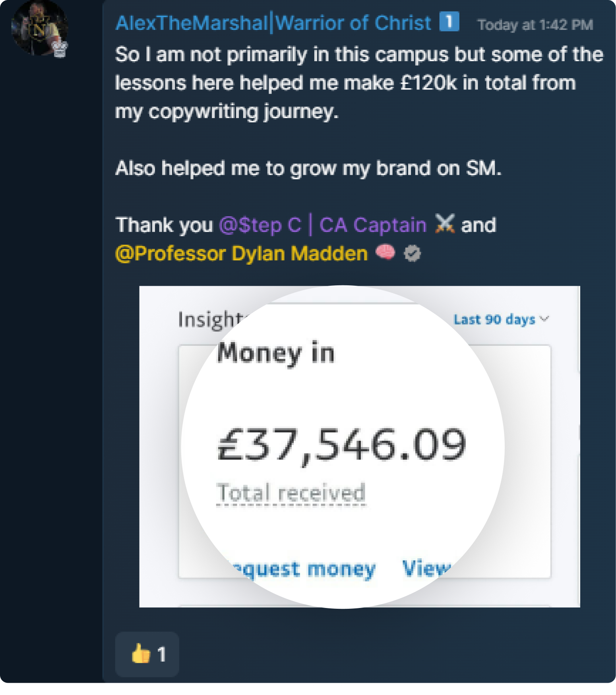This screenshot has width=616, height=695.
Task: Click the pound symbol before 37,546.09
Action: coord(227,444)
